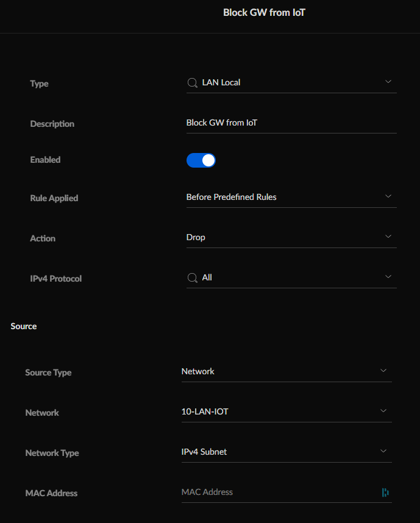Open the Rule Applied dropdown

tap(291, 197)
